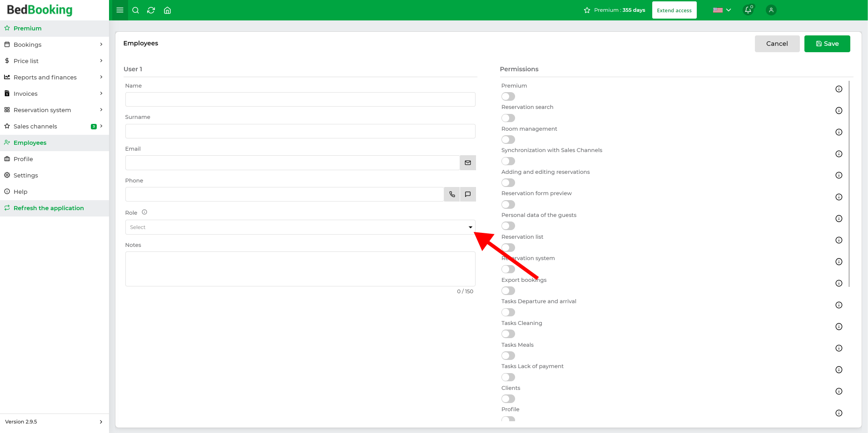The width and height of the screenshot is (868, 433).
Task: Focus the Surname input field
Action: 300,131
